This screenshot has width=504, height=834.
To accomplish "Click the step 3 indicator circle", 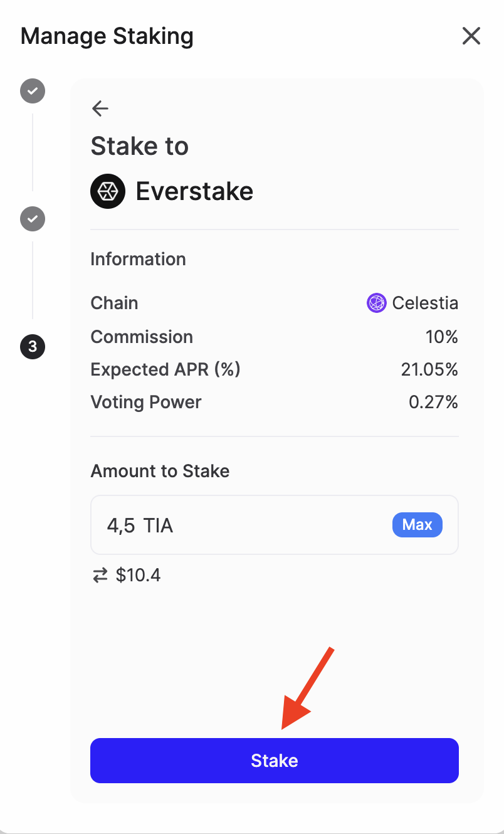I will tap(32, 347).
